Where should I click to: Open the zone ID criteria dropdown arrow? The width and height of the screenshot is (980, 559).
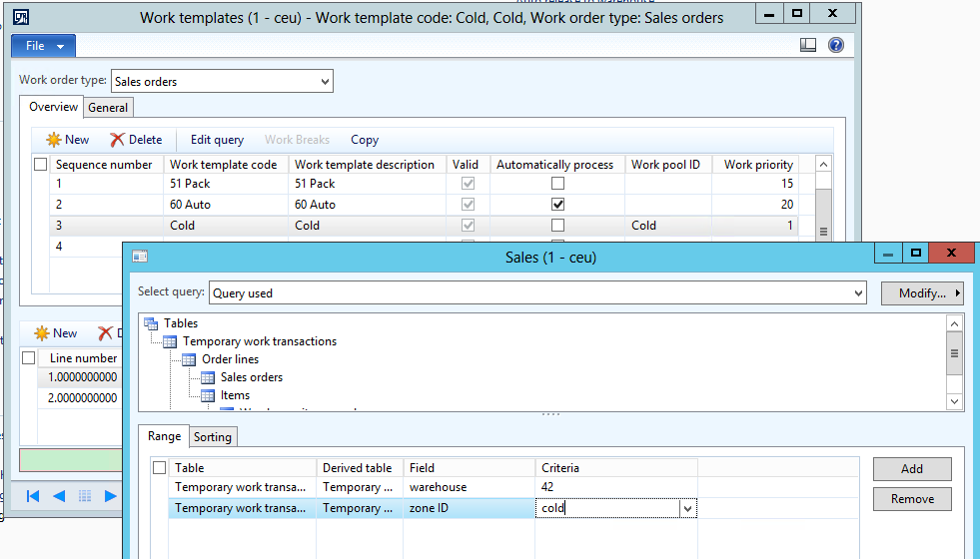(687, 509)
